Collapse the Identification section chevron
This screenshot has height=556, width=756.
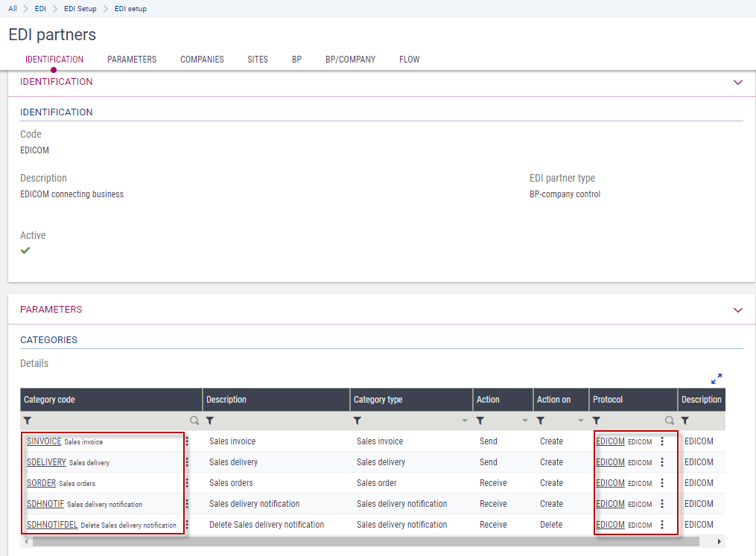coord(738,83)
